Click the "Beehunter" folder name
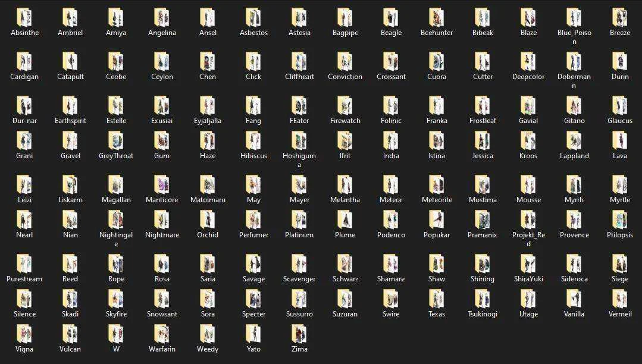This screenshot has width=642, height=364. pyautogui.click(x=437, y=33)
